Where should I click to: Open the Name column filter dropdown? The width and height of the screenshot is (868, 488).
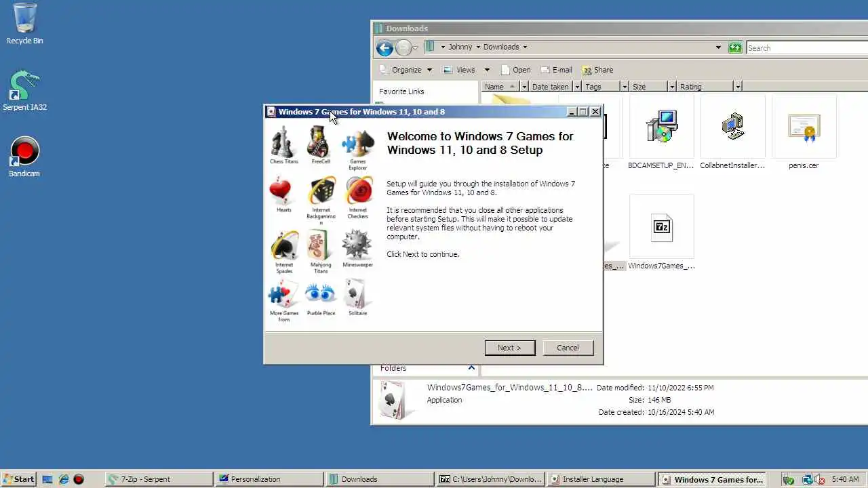[524, 87]
